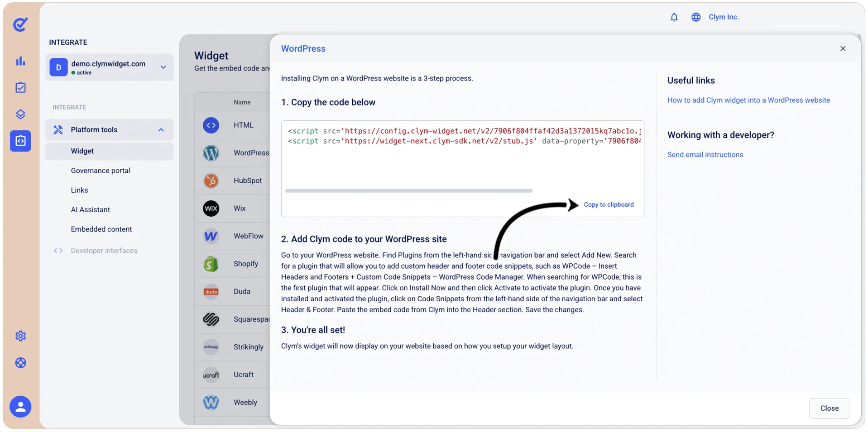Click the code box horizontal scrollbar
Viewport: 868px width, 432px height.
[408, 191]
